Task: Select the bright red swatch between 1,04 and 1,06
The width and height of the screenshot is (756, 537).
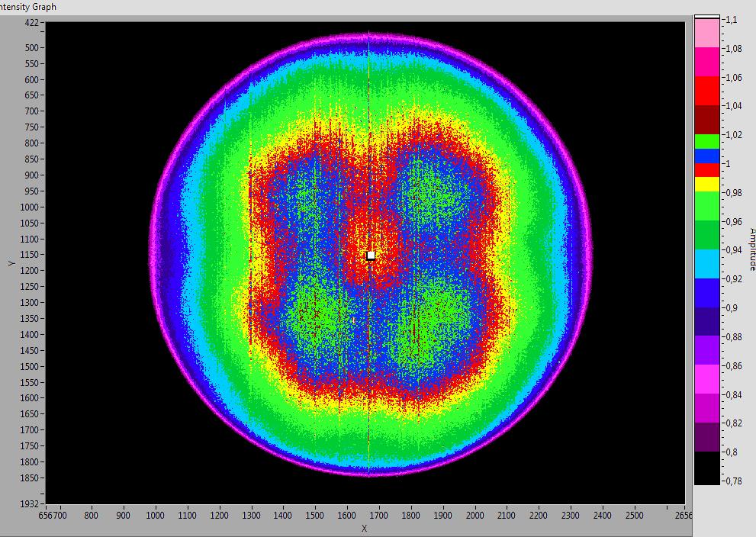Action: pos(707,91)
